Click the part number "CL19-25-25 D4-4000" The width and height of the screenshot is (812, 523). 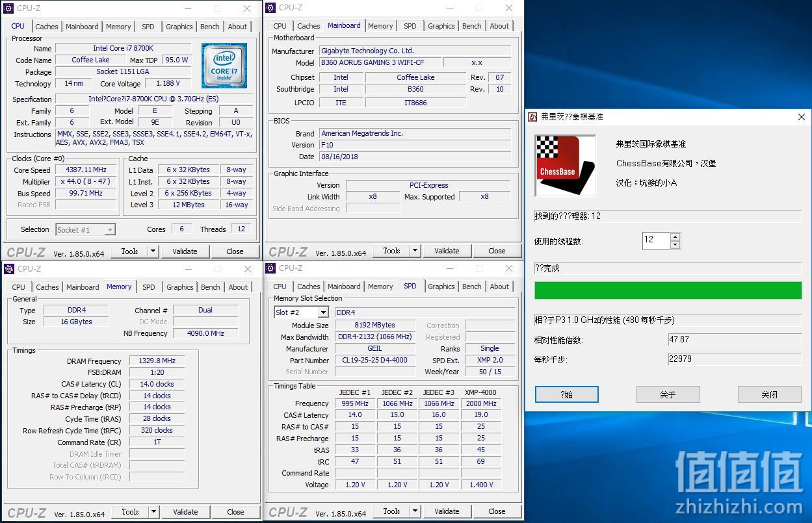pos(375,361)
